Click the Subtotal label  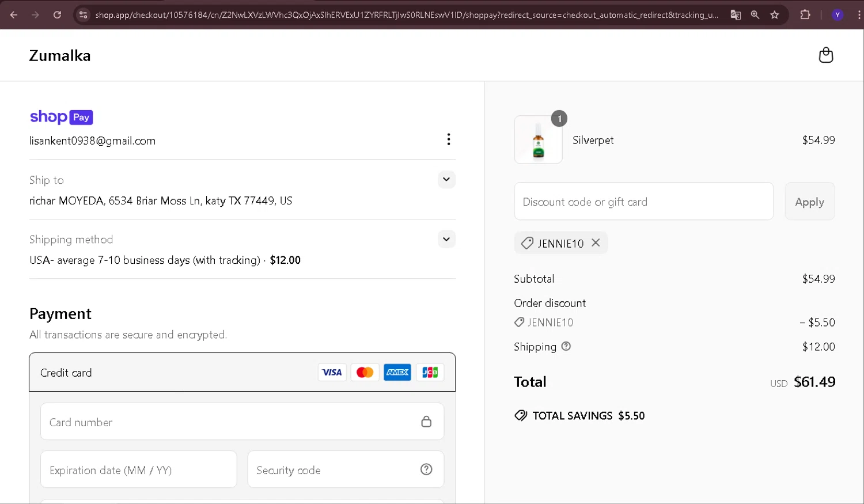coord(534,279)
